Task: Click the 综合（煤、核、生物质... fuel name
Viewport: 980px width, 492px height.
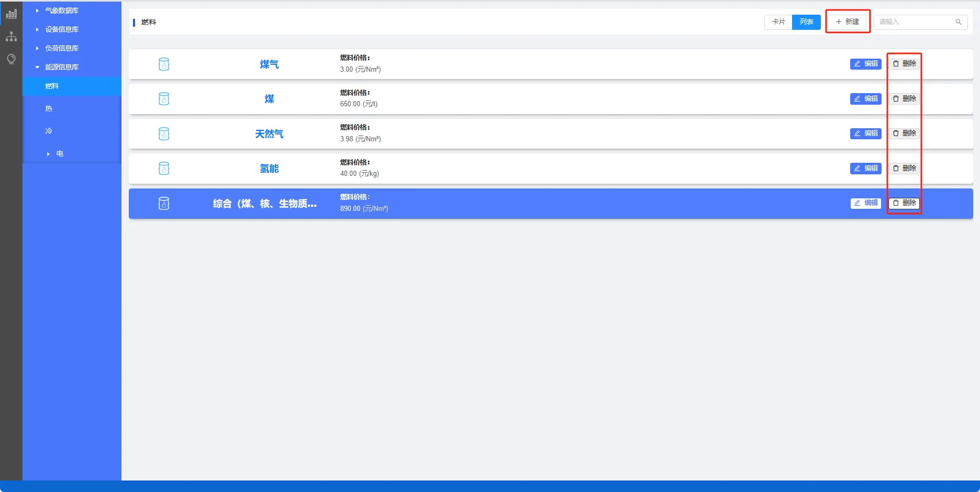Action: tap(264, 204)
